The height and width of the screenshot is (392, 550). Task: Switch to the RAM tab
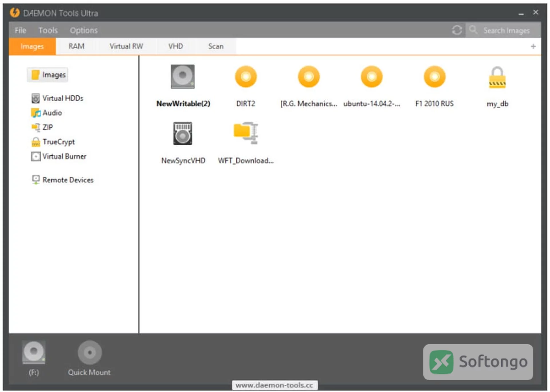click(x=76, y=46)
